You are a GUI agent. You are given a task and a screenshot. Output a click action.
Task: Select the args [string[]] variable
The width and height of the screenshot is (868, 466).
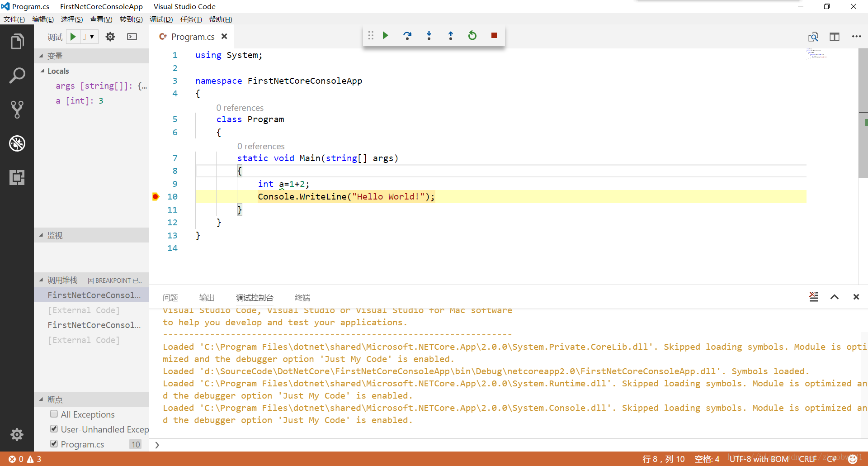101,86
